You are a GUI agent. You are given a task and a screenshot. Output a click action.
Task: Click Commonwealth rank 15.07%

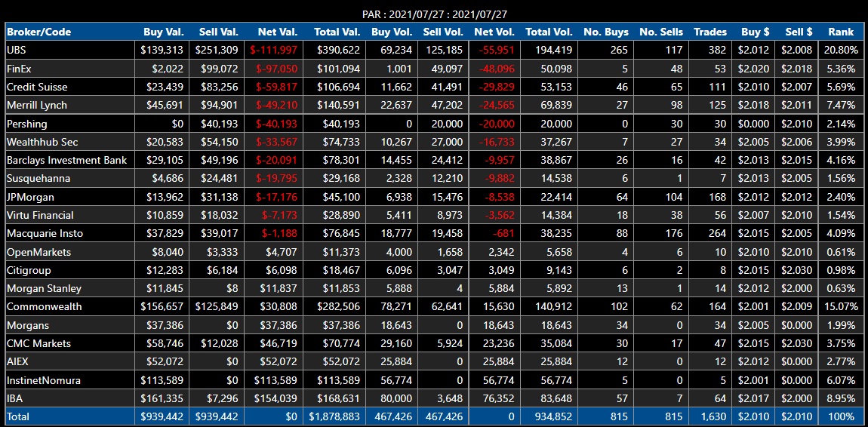coord(842,306)
